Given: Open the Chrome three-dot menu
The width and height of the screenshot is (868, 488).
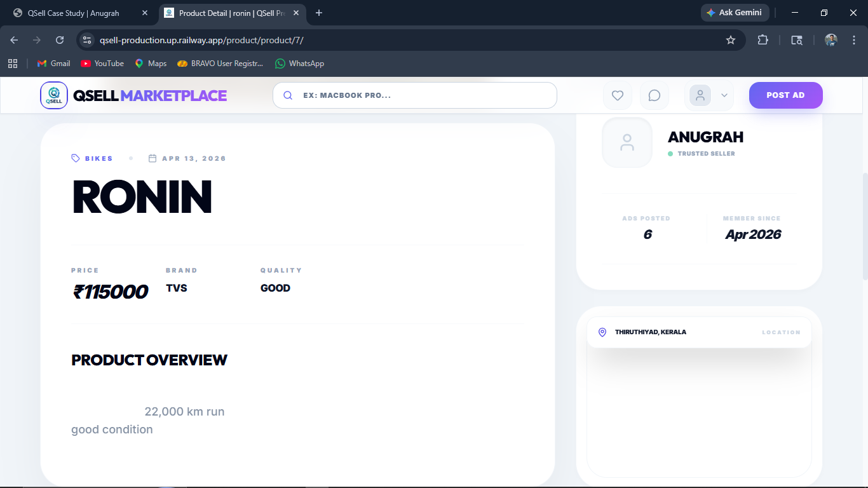Looking at the screenshot, I should point(853,40).
